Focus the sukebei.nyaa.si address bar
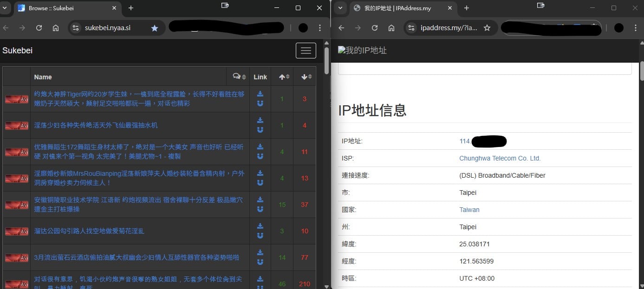 coord(116,28)
